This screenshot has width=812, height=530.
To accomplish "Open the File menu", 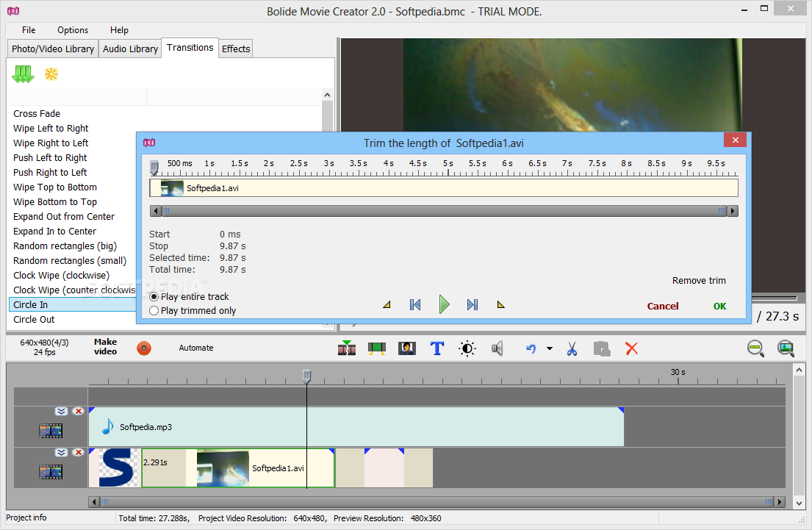I will pos(29,30).
